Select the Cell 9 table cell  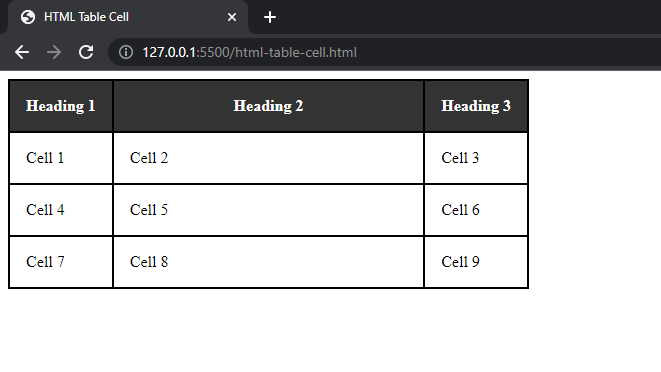tap(476, 262)
